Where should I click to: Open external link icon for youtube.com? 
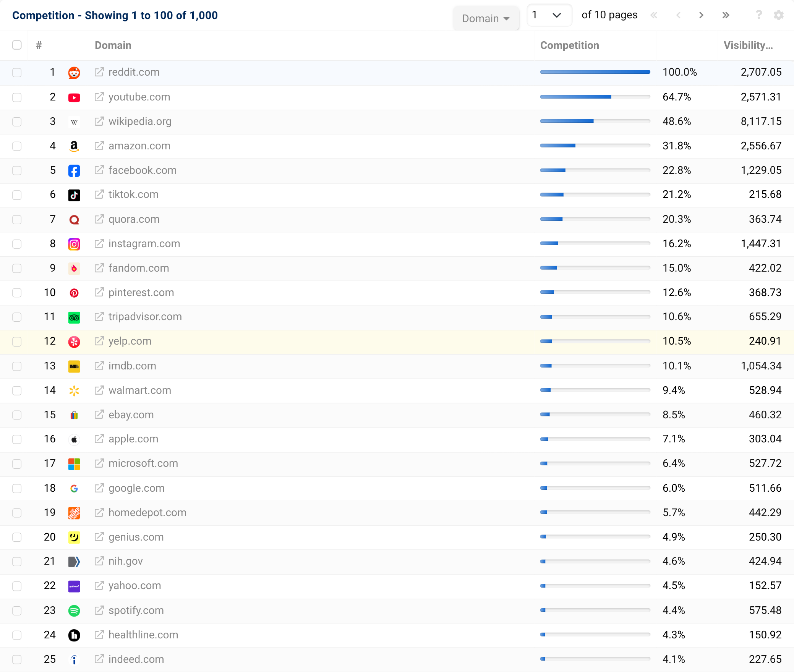tap(99, 97)
